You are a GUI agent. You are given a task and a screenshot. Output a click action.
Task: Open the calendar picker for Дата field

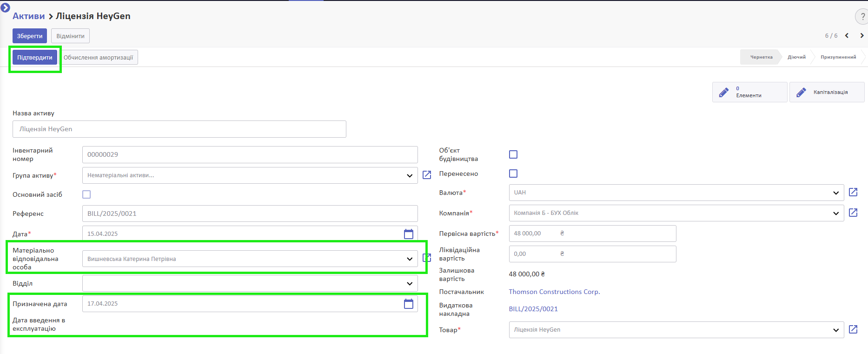coord(409,234)
